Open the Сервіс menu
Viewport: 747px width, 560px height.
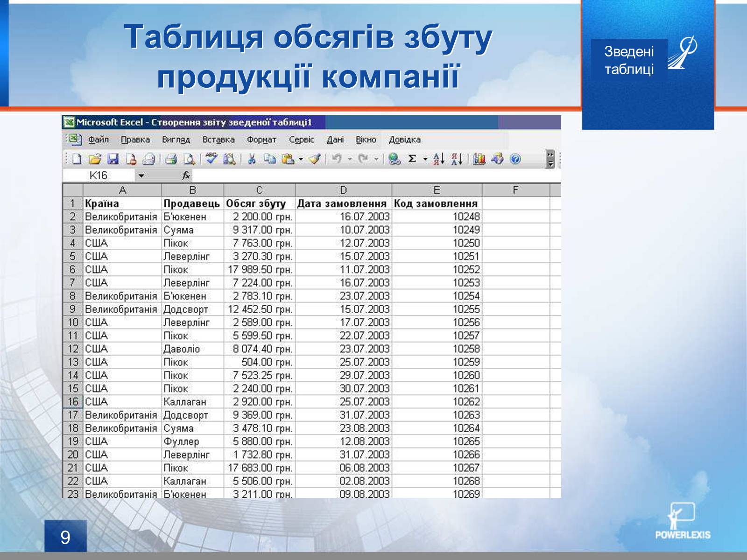click(x=302, y=140)
